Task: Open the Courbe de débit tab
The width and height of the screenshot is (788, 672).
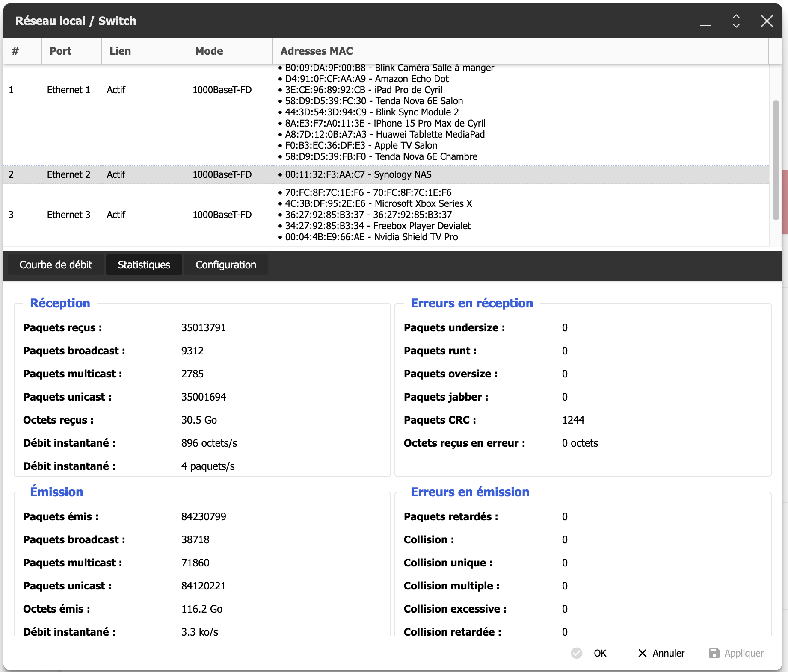Action: click(56, 265)
